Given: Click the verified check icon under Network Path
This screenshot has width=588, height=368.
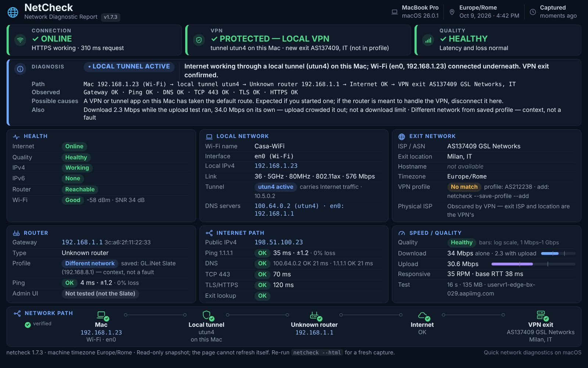Looking at the screenshot, I should point(28,325).
